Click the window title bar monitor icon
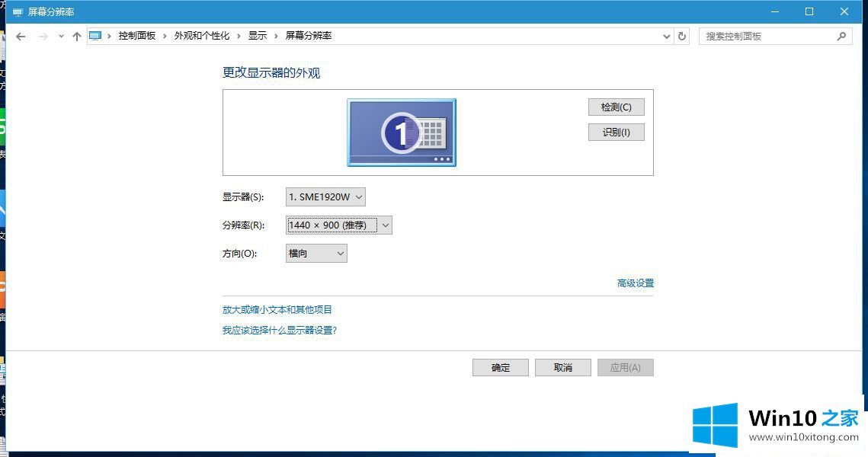The height and width of the screenshot is (457, 868). 18,11
